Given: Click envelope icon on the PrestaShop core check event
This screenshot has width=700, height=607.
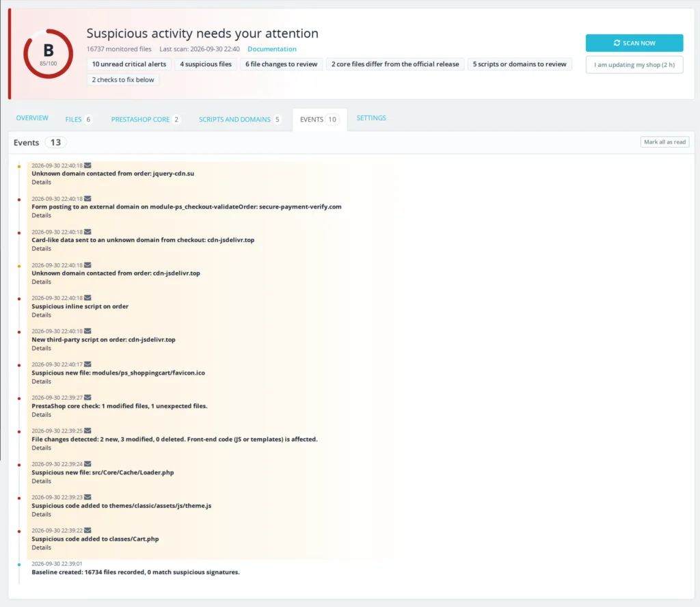Looking at the screenshot, I should [87, 398].
